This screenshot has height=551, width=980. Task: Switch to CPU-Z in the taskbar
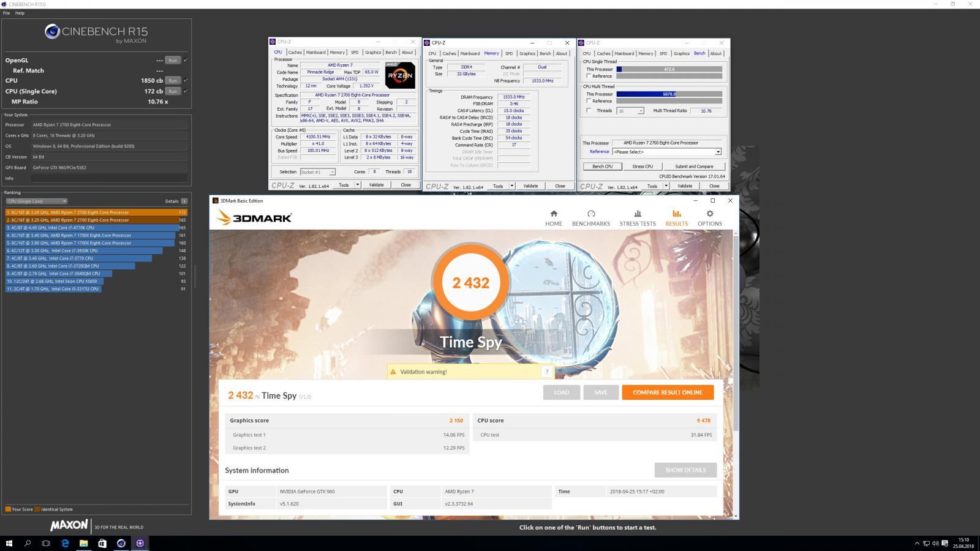(x=140, y=543)
